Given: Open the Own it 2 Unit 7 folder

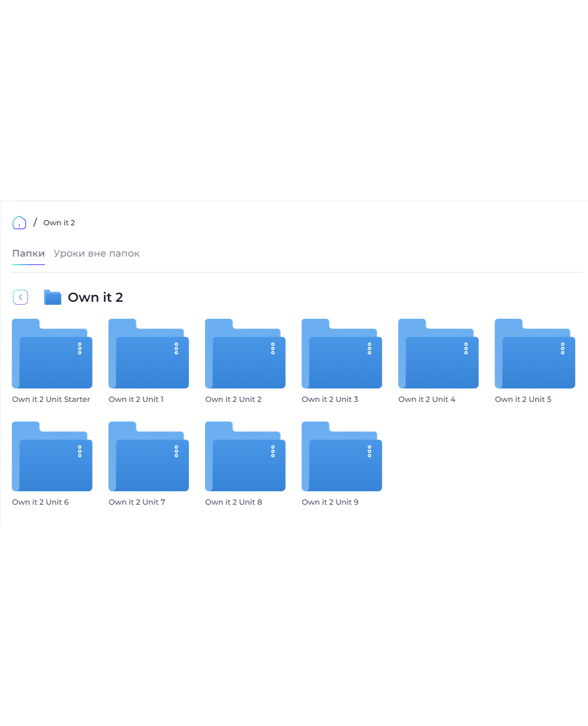Looking at the screenshot, I should [x=148, y=456].
